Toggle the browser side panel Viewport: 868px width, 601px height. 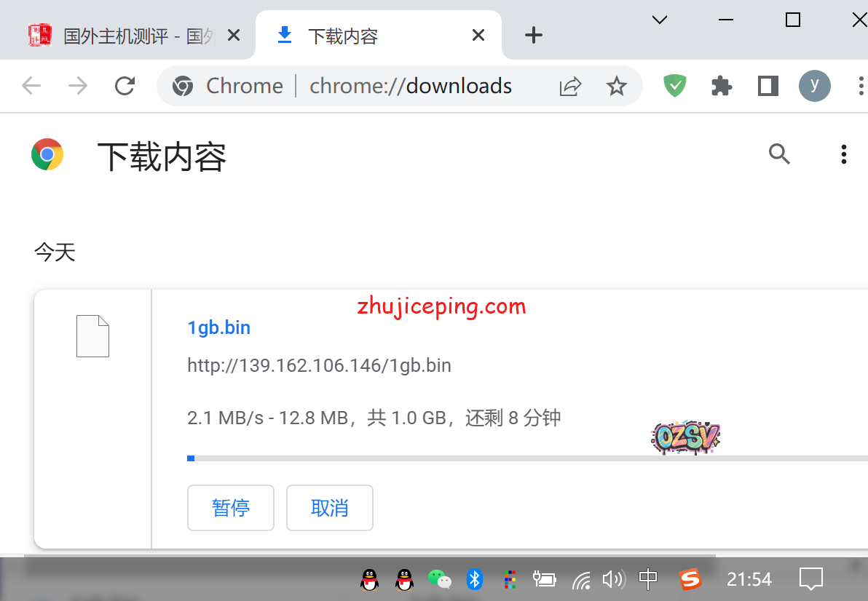pyautogui.click(x=768, y=87)
